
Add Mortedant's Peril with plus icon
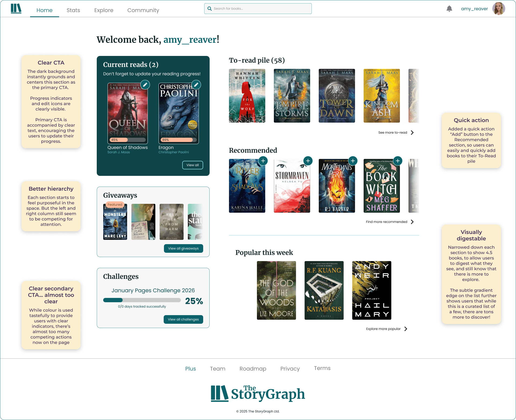[353, 161]
